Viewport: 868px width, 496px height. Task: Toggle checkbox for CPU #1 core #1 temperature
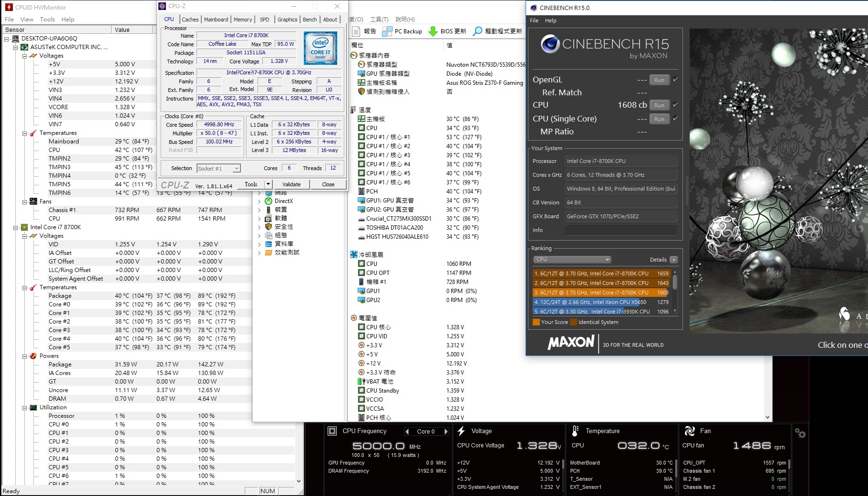[x=362, y=137]
